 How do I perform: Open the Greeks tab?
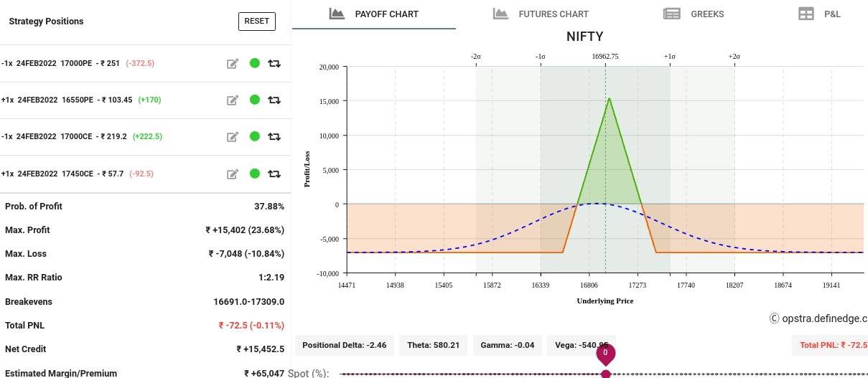coord(694,14)
